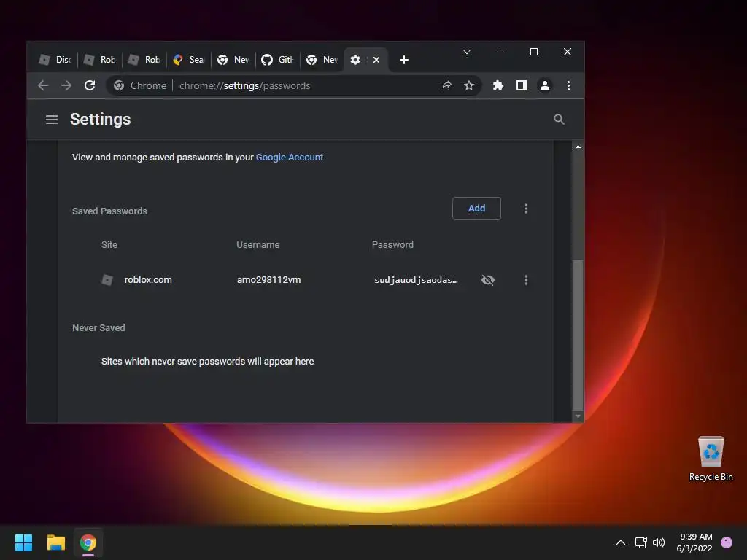Screen dimensions: 747x560
Task: Open the roblox.com site entry
Action: coord(148,280)
